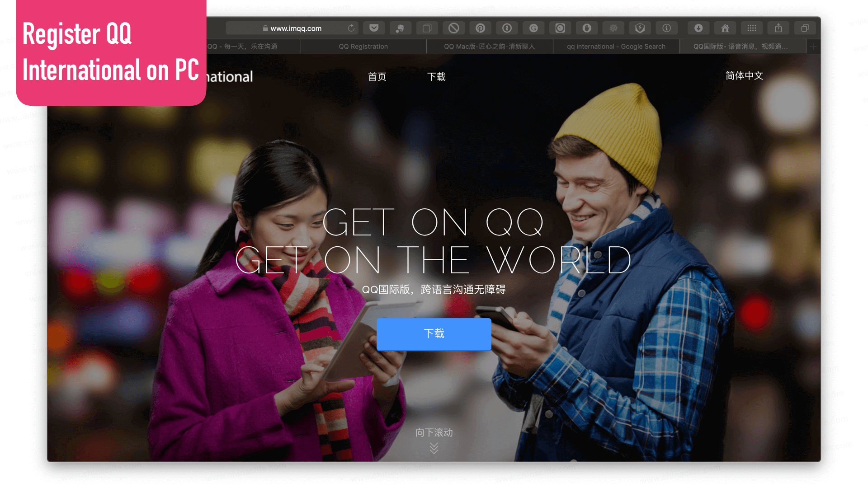The image size is (868, 488).
Task: Open the Grammarly extension icon
Action: pyautogui.click(x=533, y=28)
